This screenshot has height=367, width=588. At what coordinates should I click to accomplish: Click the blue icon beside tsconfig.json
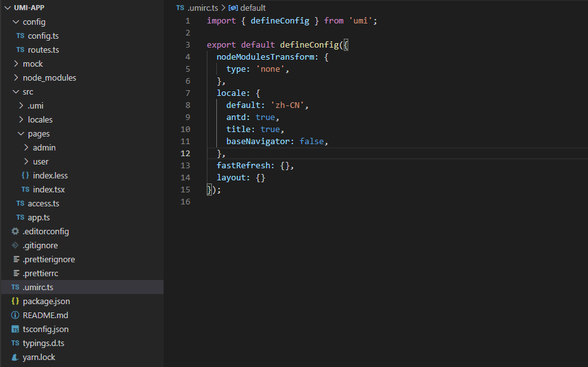tap(15, 329)
